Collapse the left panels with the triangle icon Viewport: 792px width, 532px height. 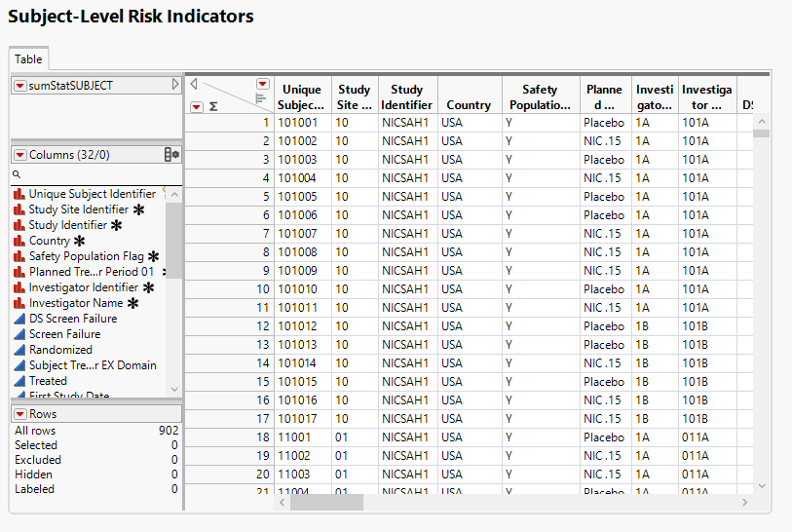(x=193, y=84)
